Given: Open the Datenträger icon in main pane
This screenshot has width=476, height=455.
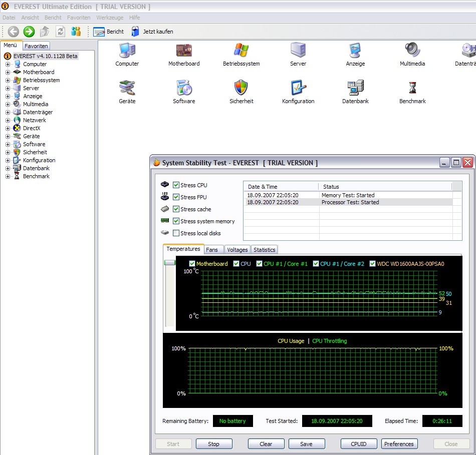Looking at the screenshot, I should coord(468,50).
